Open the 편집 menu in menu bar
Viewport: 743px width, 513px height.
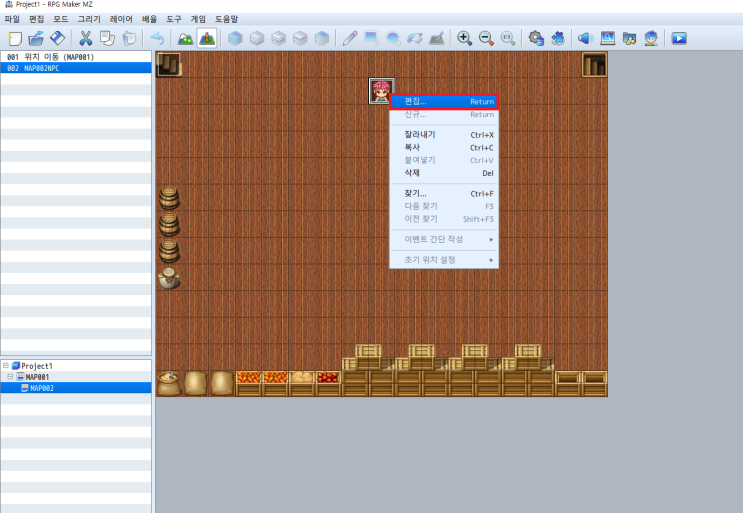pyautogui.click(x=36, y=19)
